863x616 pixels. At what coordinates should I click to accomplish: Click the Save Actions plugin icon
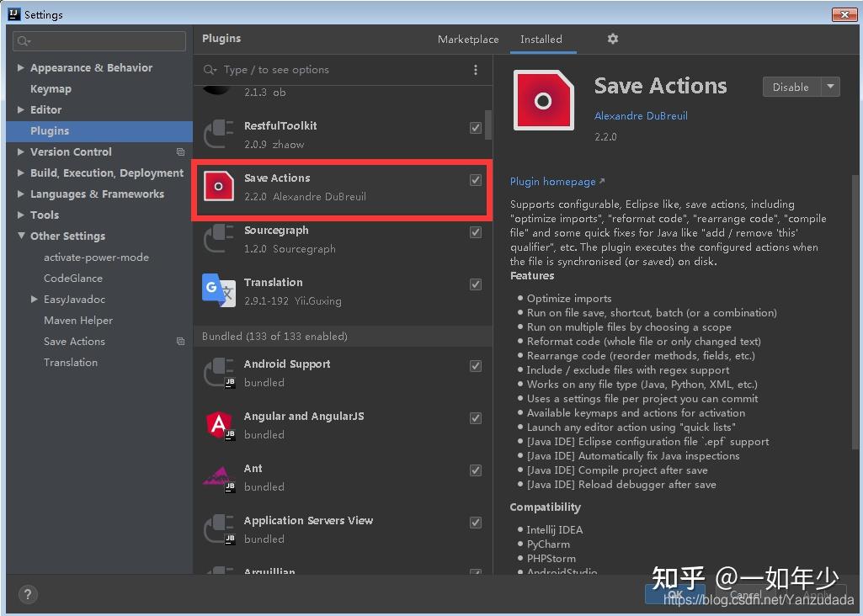pos(218,187)
